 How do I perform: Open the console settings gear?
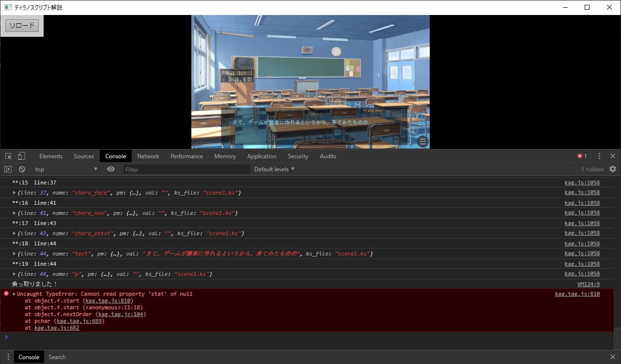click(x=613, y=169)
